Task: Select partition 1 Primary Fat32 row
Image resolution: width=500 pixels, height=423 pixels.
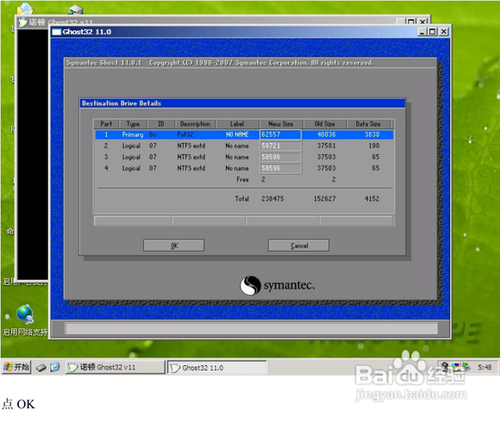Action: click(x=244, y=135)
